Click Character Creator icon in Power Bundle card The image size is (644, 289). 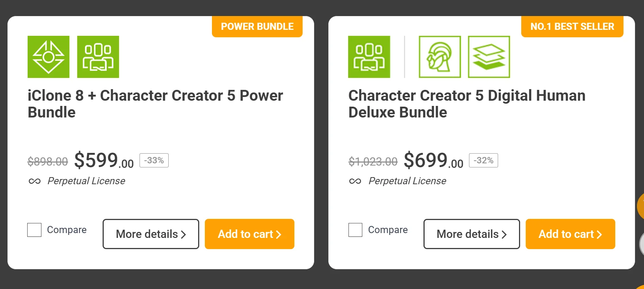(x=98, y=57)
